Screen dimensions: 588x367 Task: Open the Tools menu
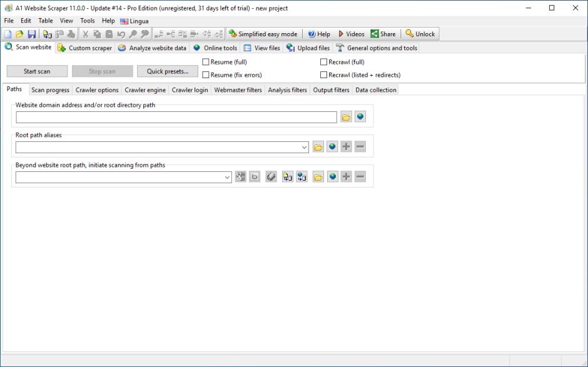(x=88, y=21)
